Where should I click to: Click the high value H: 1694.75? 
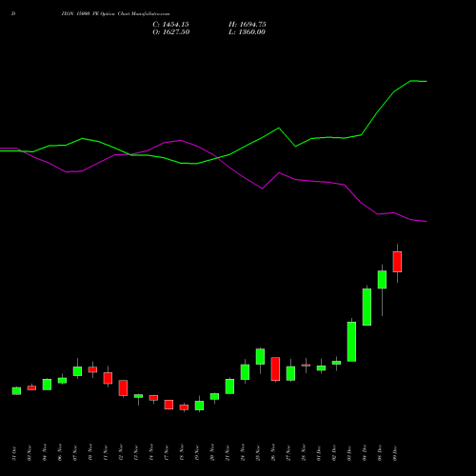point(248,25)
